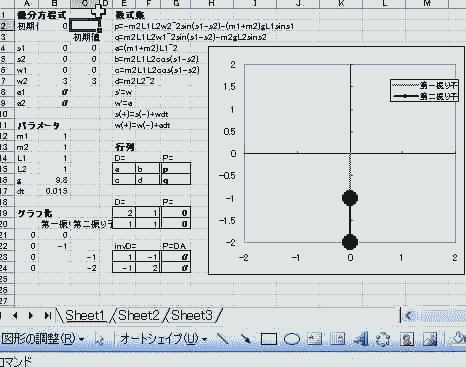Click the w2 label cell in row 7
466x367 pixels.
pos(27,81)
